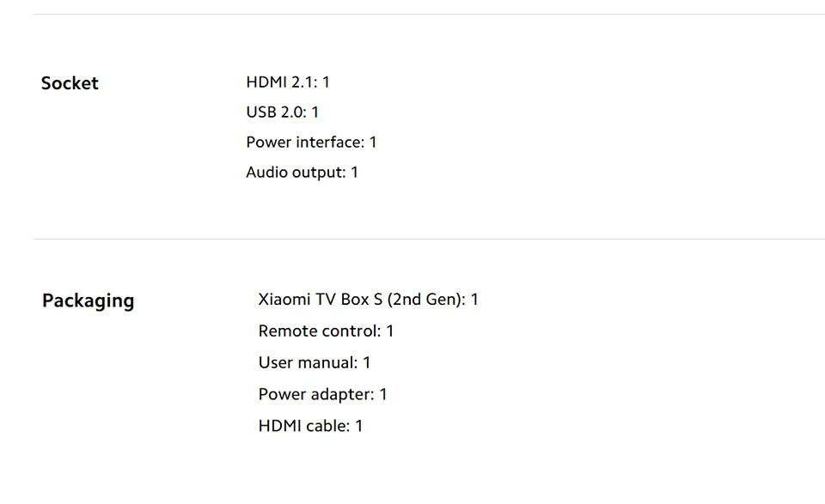
Task: Click the Power interface: 1 text
Action: click(311, 143)
